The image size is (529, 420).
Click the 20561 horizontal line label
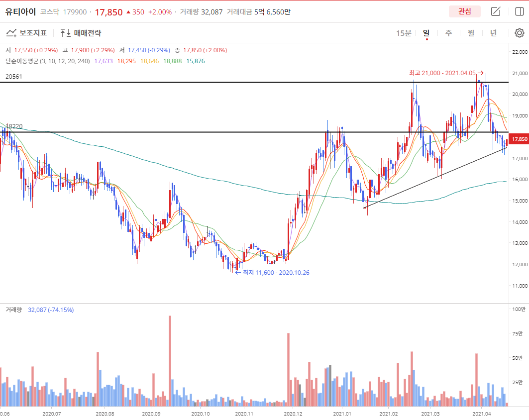(14, 77)
